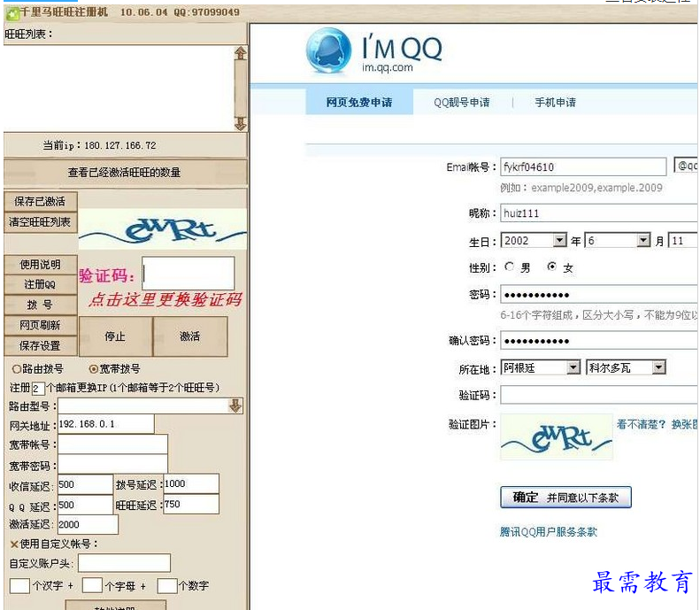Viewport: 700px width, 610px height.
Task: Click the 网关地址 field
Action: [x=106, y=424]
